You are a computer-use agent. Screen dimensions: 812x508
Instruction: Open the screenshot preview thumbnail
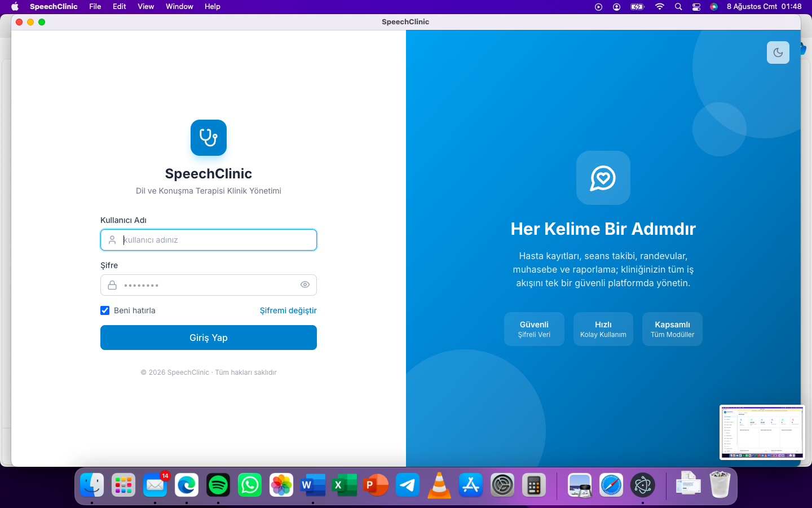762,432
